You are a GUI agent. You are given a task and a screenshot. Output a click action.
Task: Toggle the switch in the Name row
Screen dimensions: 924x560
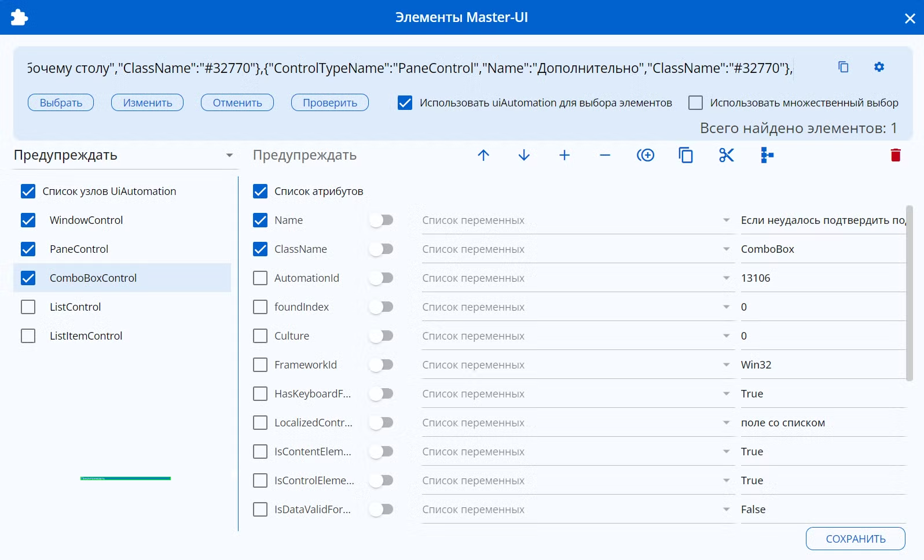(382, 220)
